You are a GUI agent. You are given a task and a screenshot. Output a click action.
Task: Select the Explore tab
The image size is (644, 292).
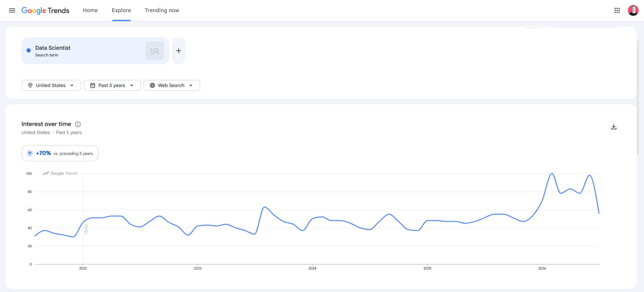tap(121, 10)
